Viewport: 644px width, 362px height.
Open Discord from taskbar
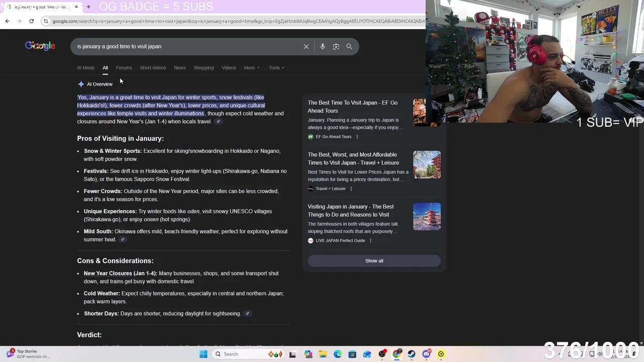pyautogui.click(x=426, y=354)
